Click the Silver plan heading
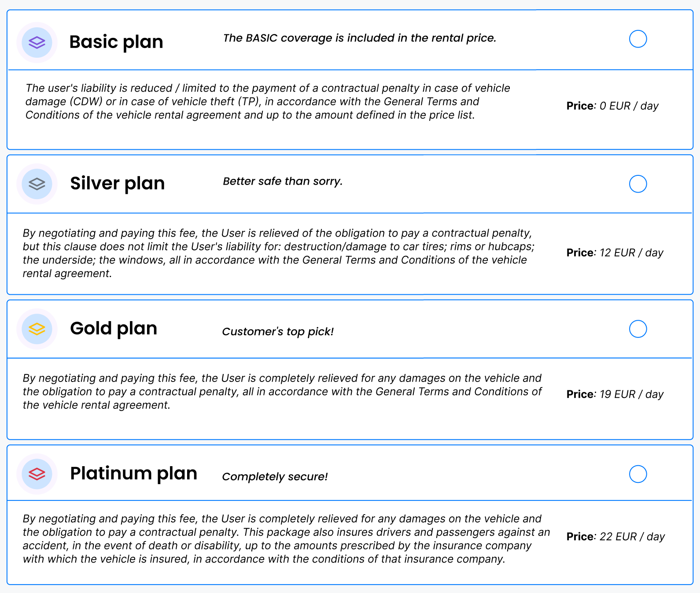The width and height of the screenshot is (700, 593). click(x=118, y=184)
